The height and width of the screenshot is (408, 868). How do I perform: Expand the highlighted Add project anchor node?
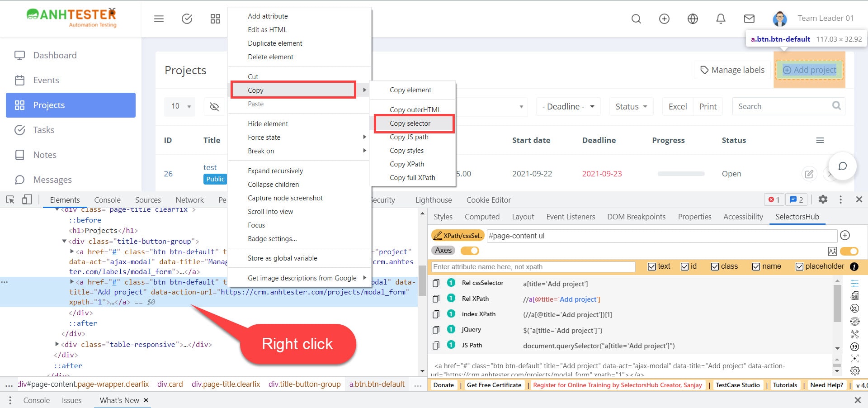[72, 281]
